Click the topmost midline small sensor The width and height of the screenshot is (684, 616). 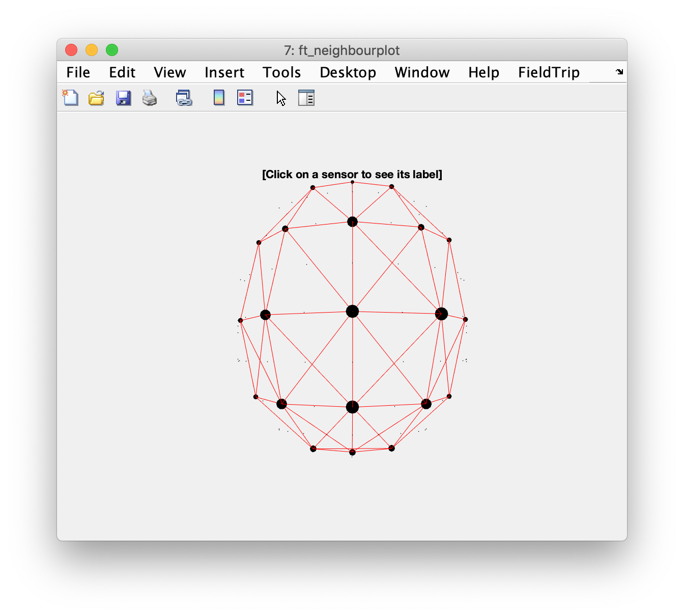coord(352,182)
